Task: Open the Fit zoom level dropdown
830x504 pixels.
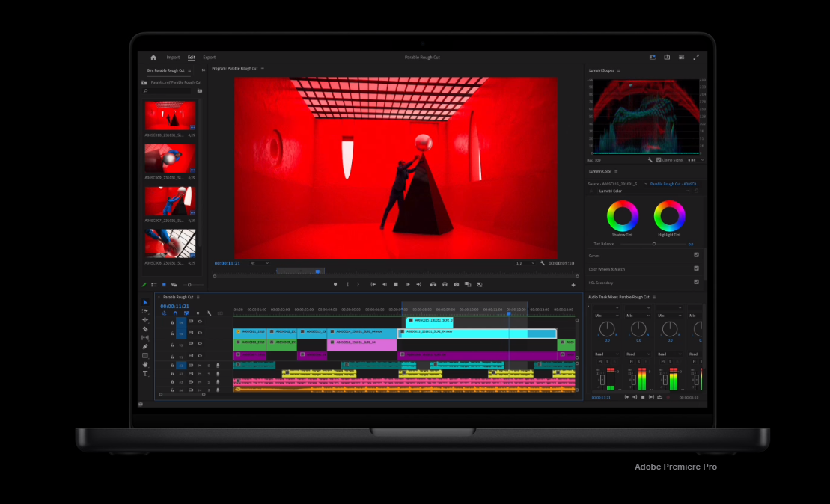Action: 259,263
